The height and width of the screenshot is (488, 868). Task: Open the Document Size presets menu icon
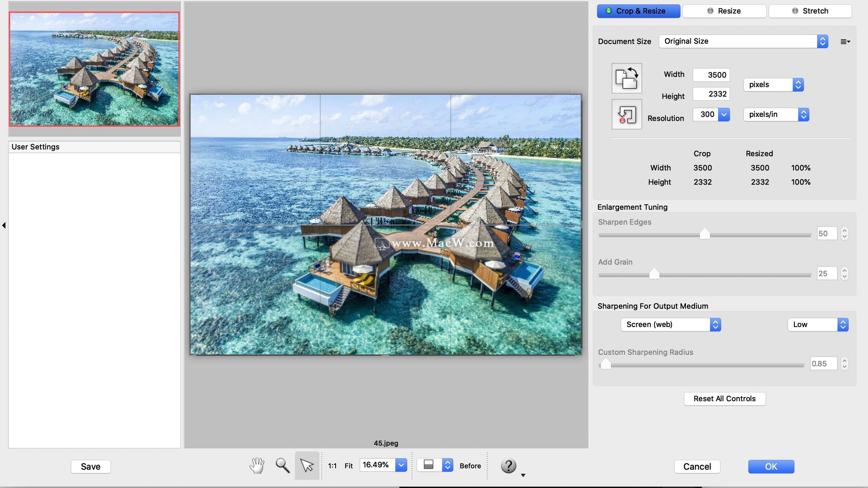pos(845,42)
